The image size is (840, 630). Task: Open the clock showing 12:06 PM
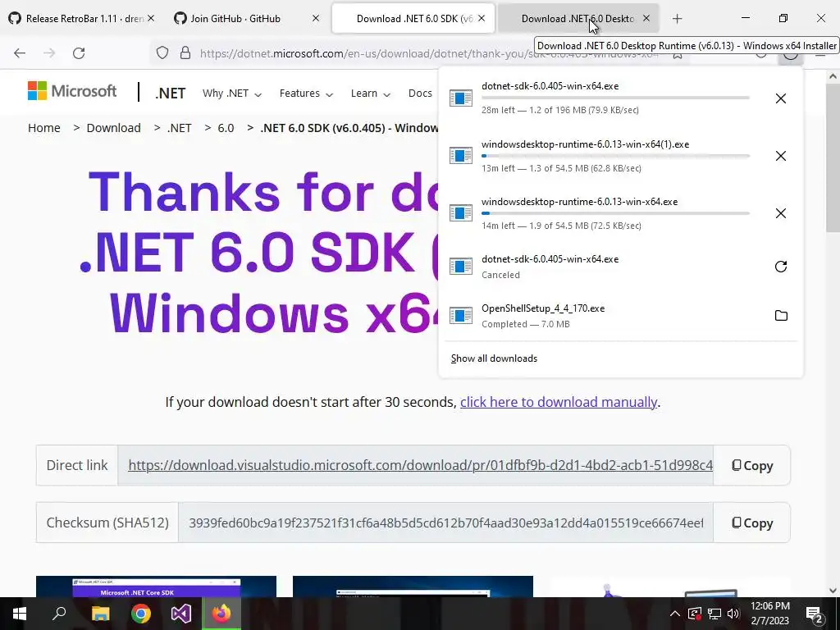[x=769, y=614]
